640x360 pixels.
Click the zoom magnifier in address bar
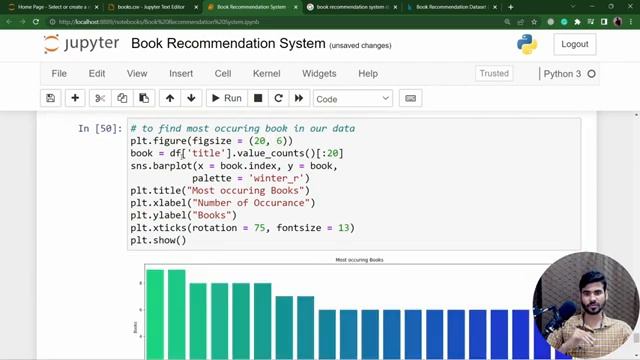pyautogui.click(x=507, y=22)
